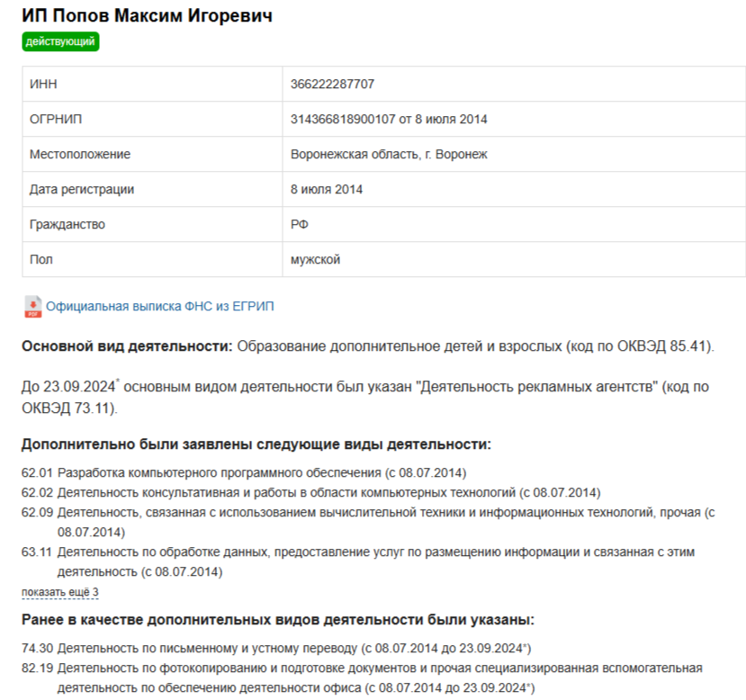Click the мужской value in the Пол row
Viewport: 746px width, 700px height.
pos(315,260)
